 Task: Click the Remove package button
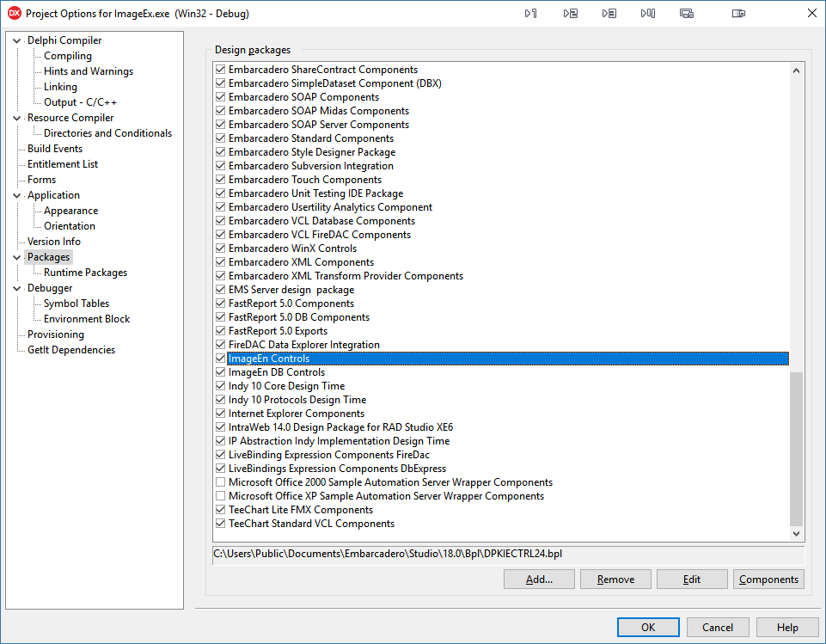(x=615, y=580)
